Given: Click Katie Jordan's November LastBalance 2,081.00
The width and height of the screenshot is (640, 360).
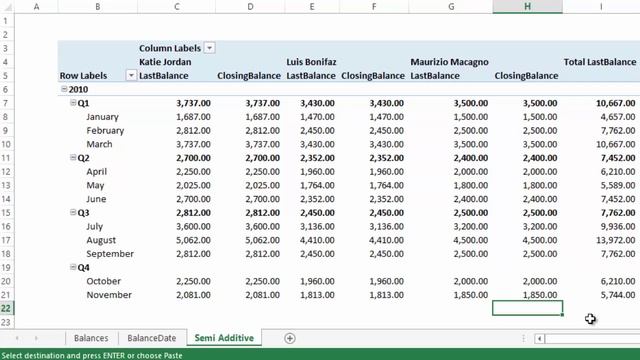Looking at the screenshot, I should 193,295.
